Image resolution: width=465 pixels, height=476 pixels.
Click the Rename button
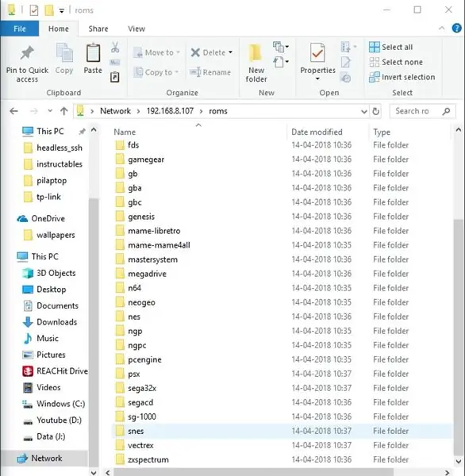[x=210, y=72]
